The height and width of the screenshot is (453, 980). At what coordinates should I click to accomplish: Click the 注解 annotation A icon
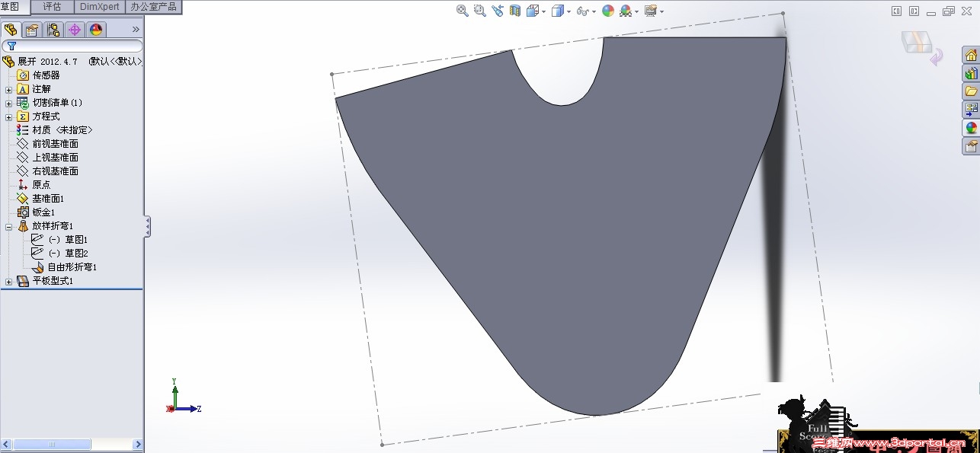pyautogui.click(x=23, y=89)
